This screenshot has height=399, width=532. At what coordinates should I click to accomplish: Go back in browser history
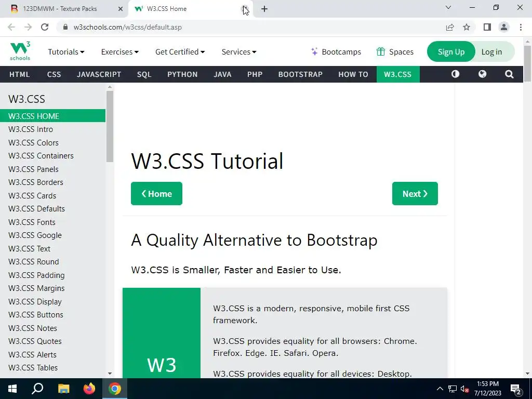pyautogui.click(x=11, y=27)
